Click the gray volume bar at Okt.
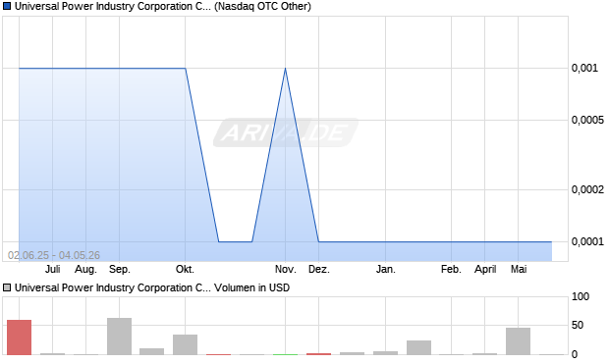Screen dimensions: 609x364 click(186, 344)
